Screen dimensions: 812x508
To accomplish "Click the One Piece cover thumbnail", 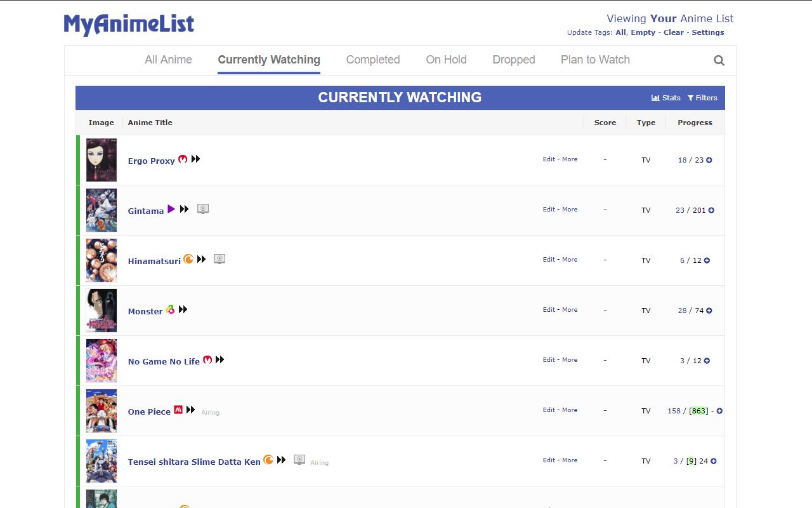I will pos(101,411).
